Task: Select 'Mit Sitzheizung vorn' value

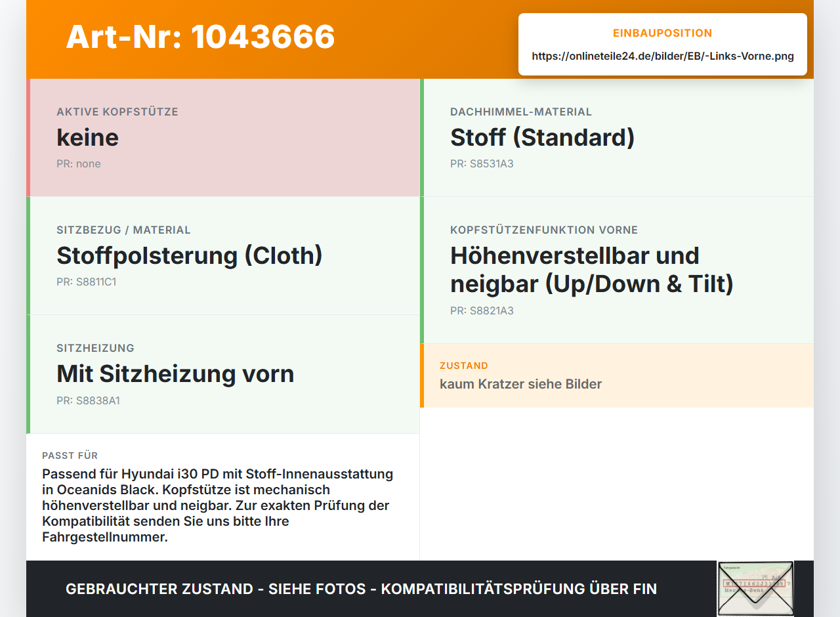Action: (x=175, y=373)
